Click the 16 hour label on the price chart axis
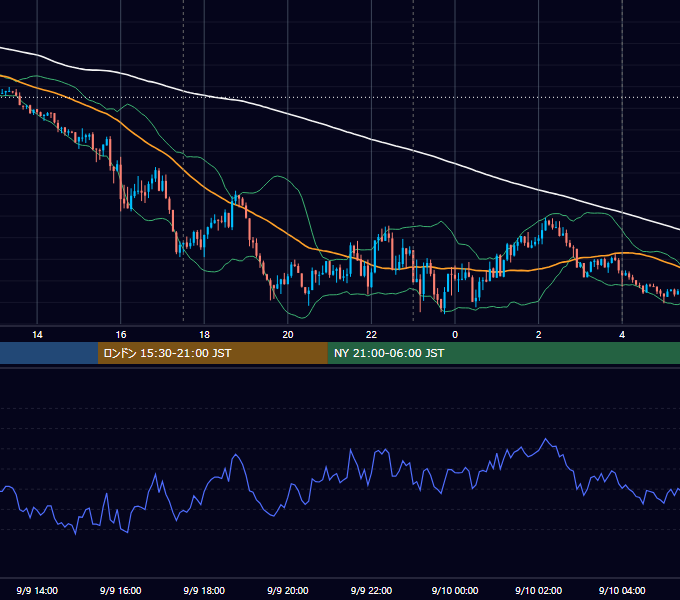The image size is (680, 600). [121, 335]
